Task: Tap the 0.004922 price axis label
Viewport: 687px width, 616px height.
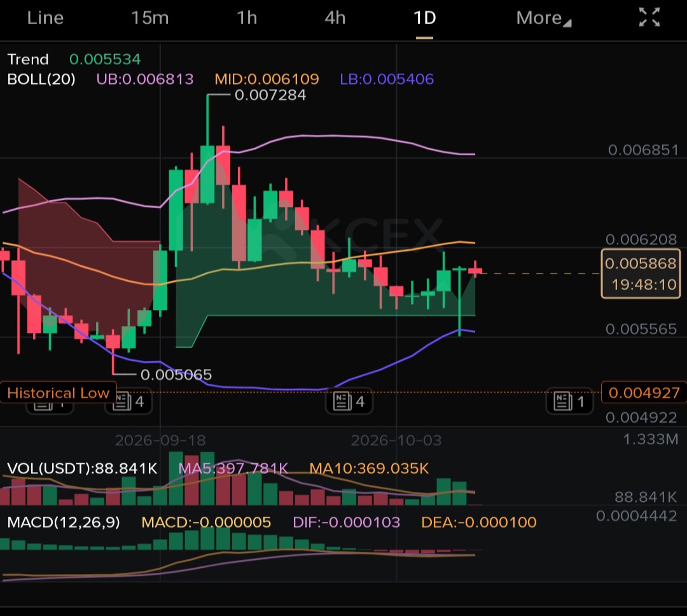Action: tap(641, 417)
